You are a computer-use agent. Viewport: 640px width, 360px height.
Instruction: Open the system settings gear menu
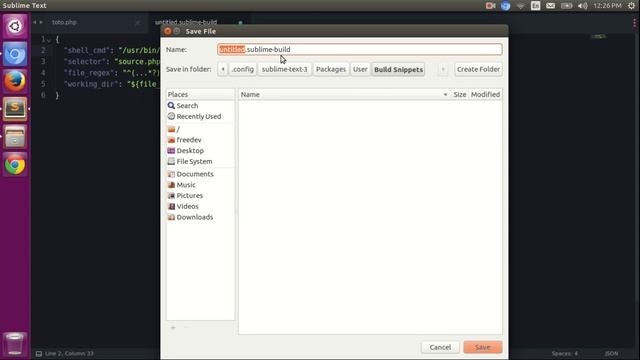tap(631, 6)
